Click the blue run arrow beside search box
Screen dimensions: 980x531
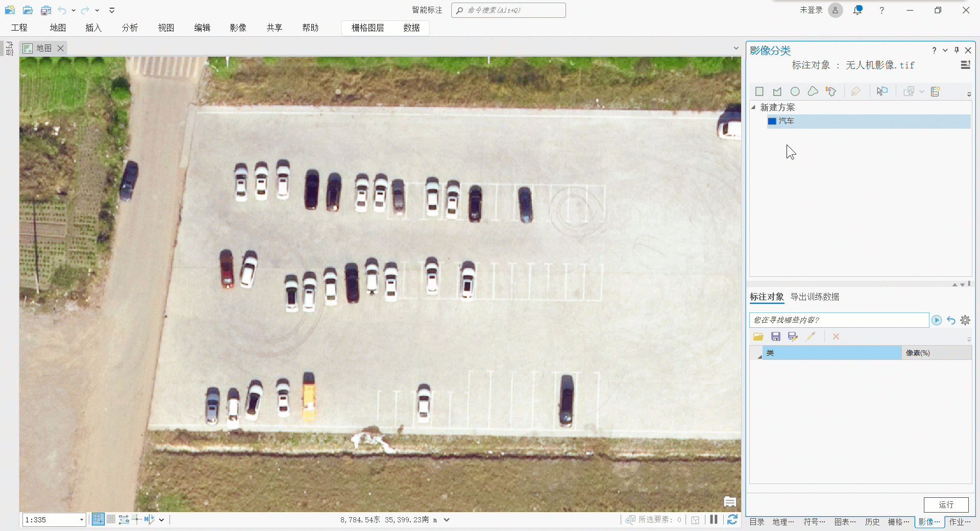click(x=937, y=320)
